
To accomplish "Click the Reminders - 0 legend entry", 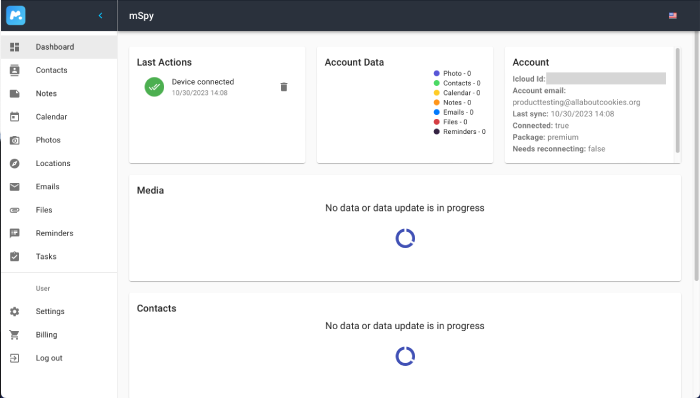I will click(x=459, y=132).
